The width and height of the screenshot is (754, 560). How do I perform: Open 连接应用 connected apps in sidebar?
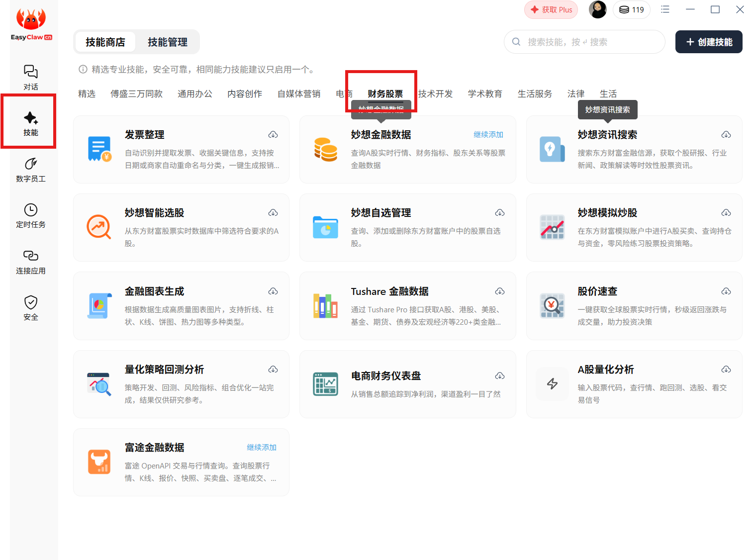click(x=31, y=262)
